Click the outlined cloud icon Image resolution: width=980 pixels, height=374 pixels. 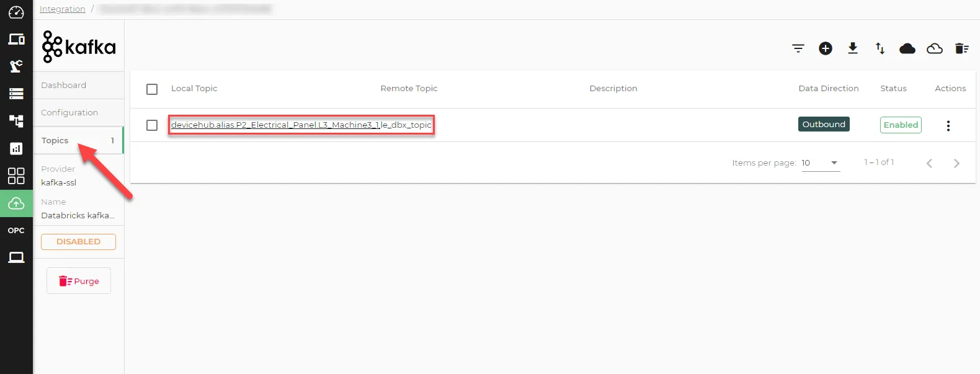[x=935, y=48]
